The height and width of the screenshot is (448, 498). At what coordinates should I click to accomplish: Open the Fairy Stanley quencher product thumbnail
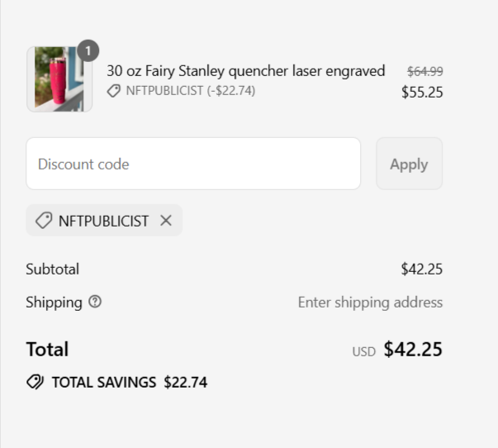tap(59, 79)
